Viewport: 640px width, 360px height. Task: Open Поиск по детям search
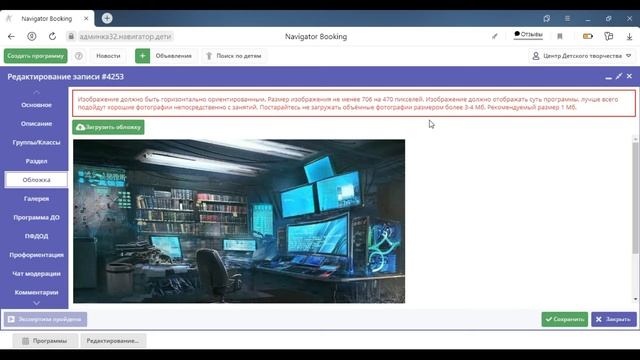click(234, 56)
